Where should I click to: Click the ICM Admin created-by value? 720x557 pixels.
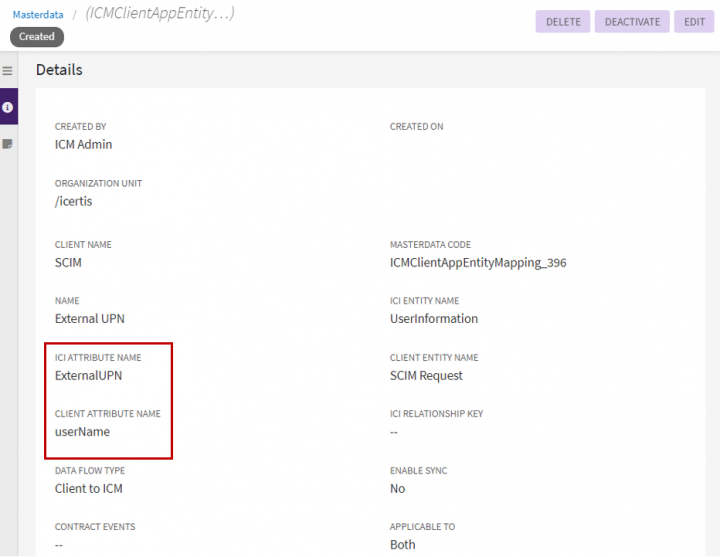pos(83,144)
